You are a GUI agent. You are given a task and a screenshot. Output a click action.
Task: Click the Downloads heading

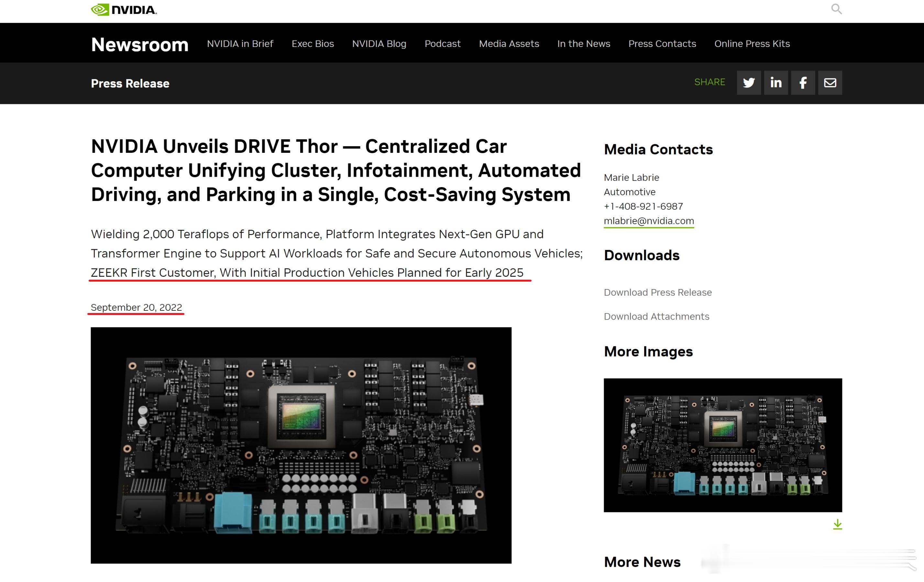(x=642, y=255)
